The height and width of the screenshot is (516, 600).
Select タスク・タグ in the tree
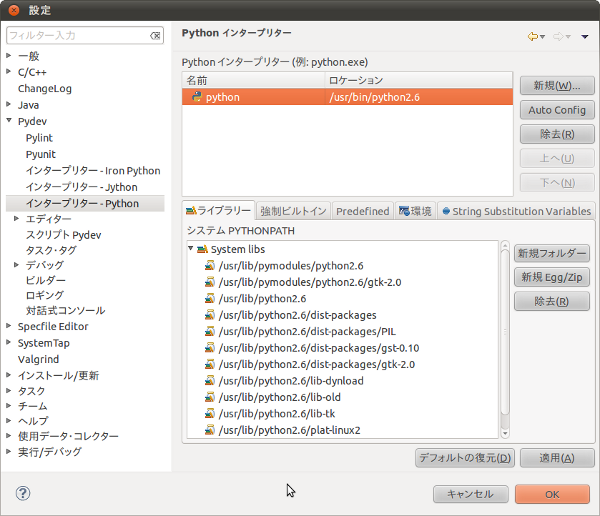tap(51, 250)
